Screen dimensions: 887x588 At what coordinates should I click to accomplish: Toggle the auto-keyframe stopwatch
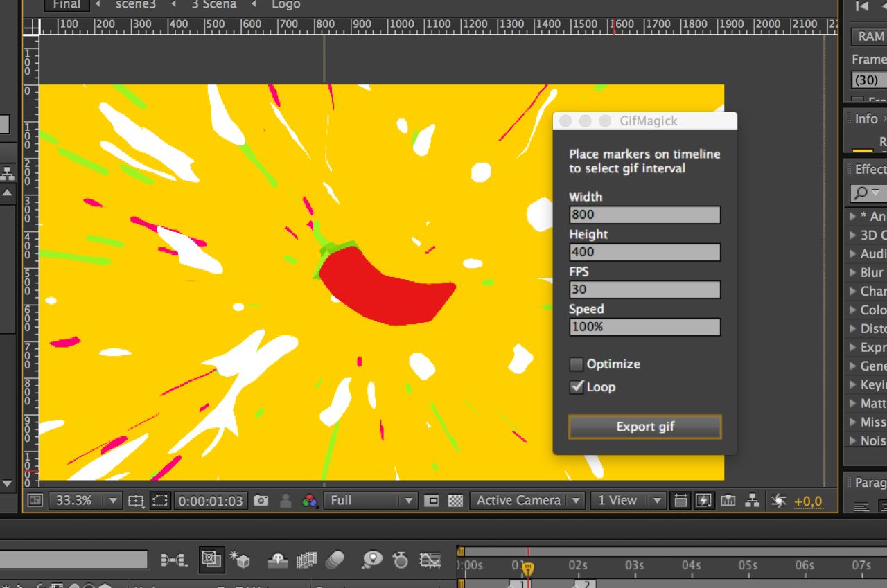tap(401, 560)
